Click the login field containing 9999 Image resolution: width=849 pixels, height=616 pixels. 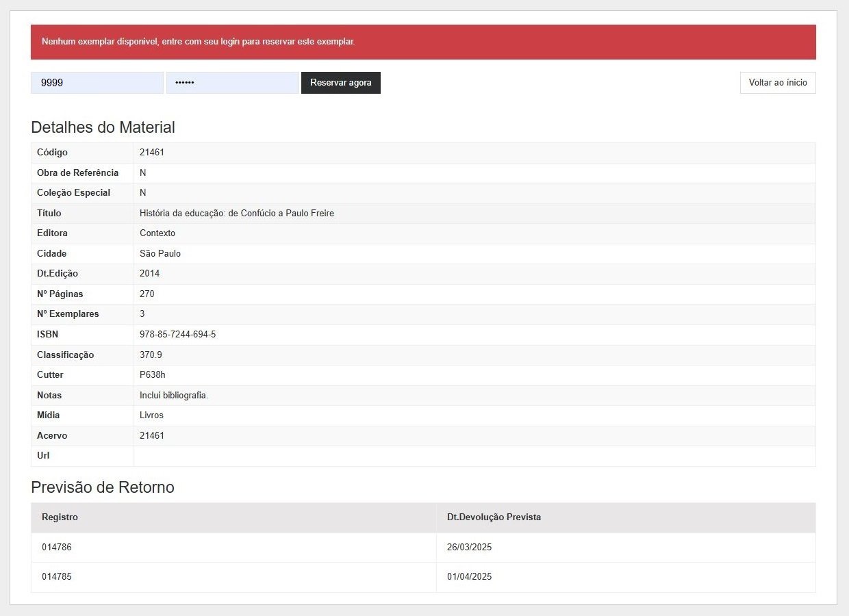pyautogui.click(x=97, y=83)
